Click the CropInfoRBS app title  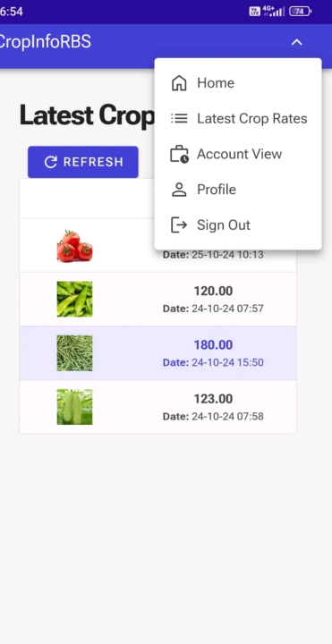click(45, 42)
